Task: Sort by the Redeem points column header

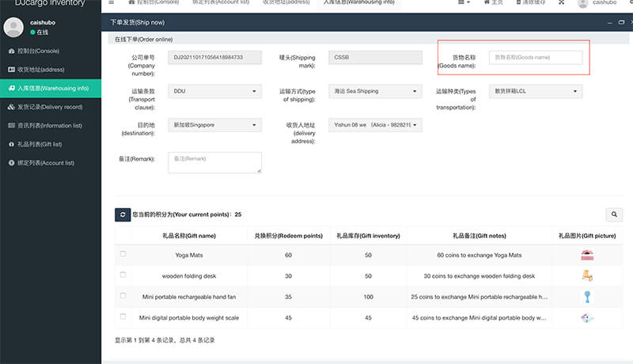Action: click(289, 236)
